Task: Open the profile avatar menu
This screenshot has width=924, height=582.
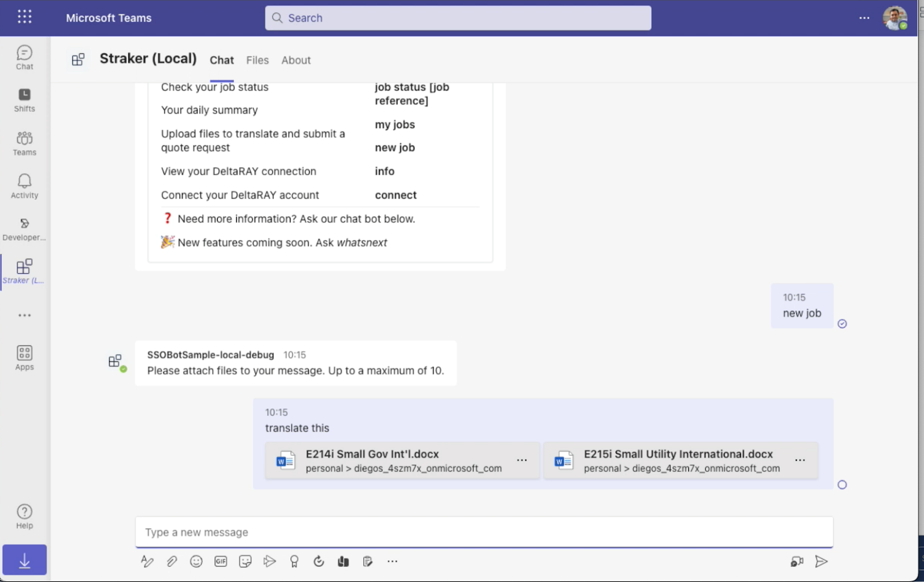Action: pos(895,18)
